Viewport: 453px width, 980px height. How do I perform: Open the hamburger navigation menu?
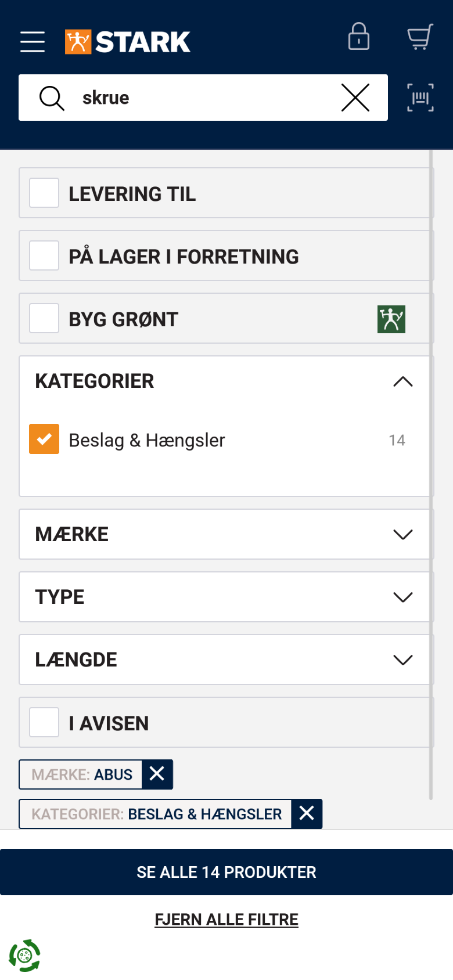pyautogui.click(x=33, y=42)
